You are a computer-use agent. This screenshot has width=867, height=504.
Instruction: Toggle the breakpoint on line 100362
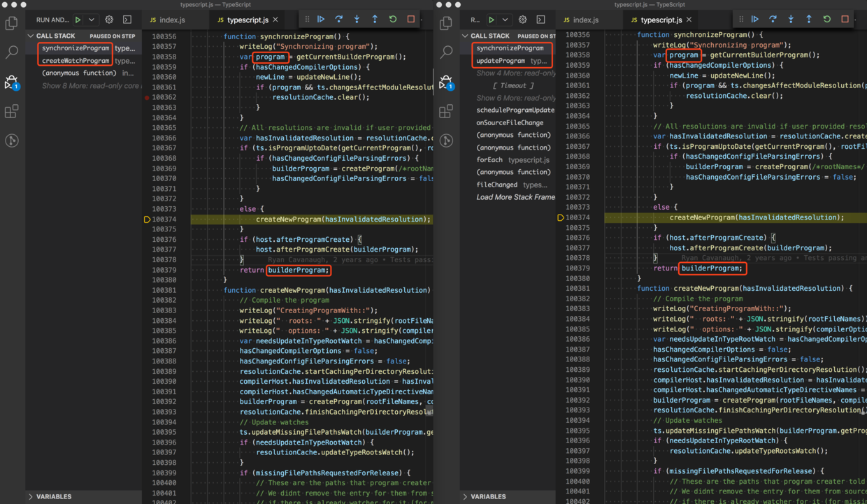click(147, 97)
